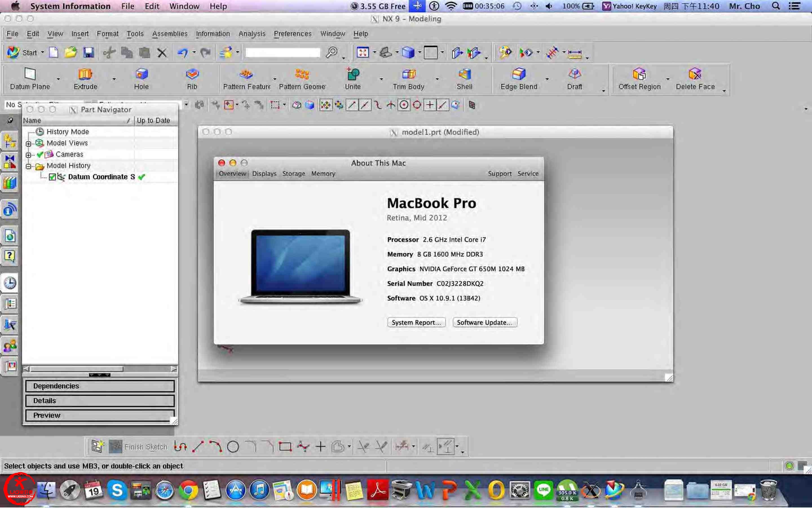Expand the Details panel bar
The height and width of the screenshot is (508, 812).
click(100, 401)
